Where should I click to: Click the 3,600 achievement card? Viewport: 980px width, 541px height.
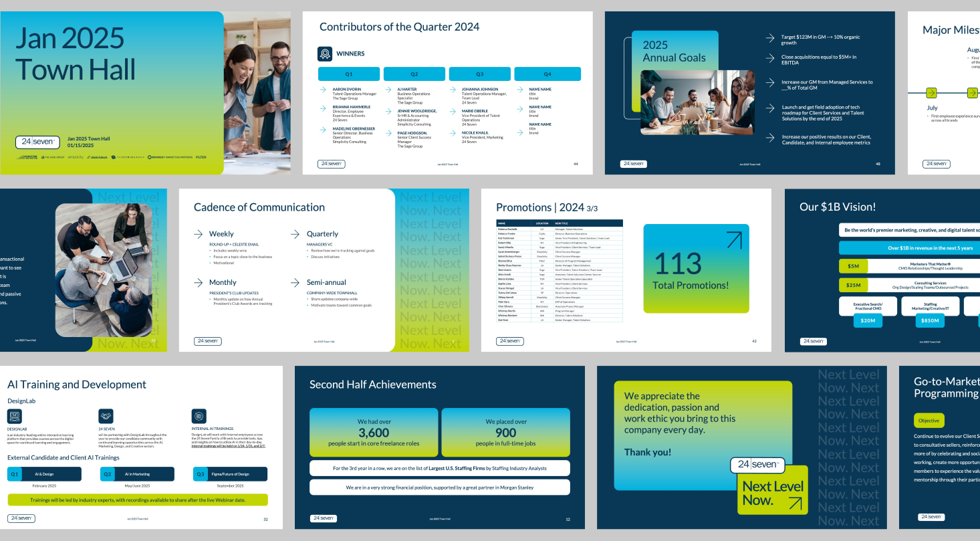374,433
